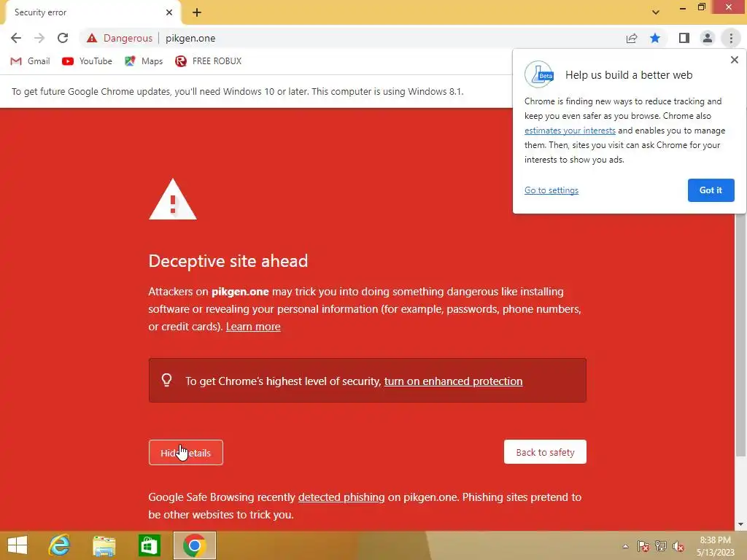Reload the current page
This screenshot has height=560, width=747.
63,38
